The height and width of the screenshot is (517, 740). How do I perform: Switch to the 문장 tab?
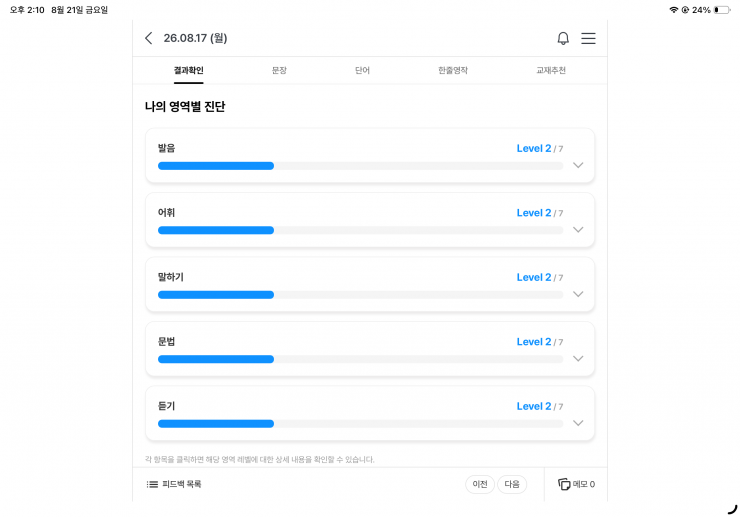[x=279, y=70]
